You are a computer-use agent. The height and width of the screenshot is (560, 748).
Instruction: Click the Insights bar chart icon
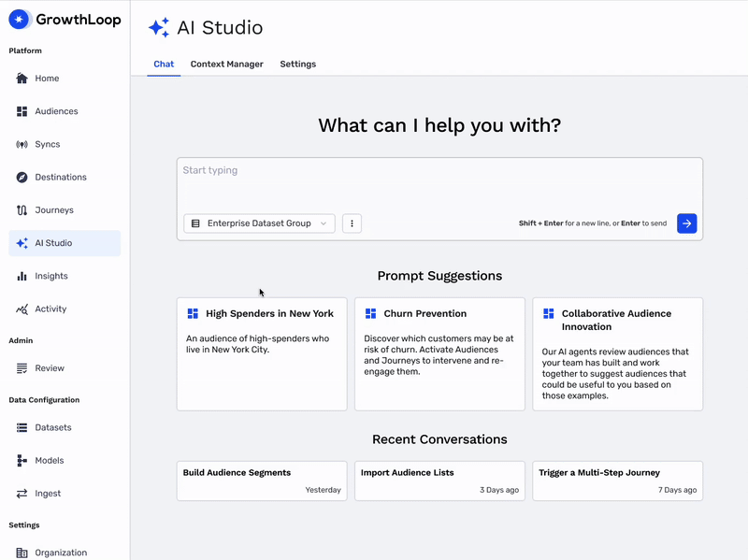(x=22, y=277)
